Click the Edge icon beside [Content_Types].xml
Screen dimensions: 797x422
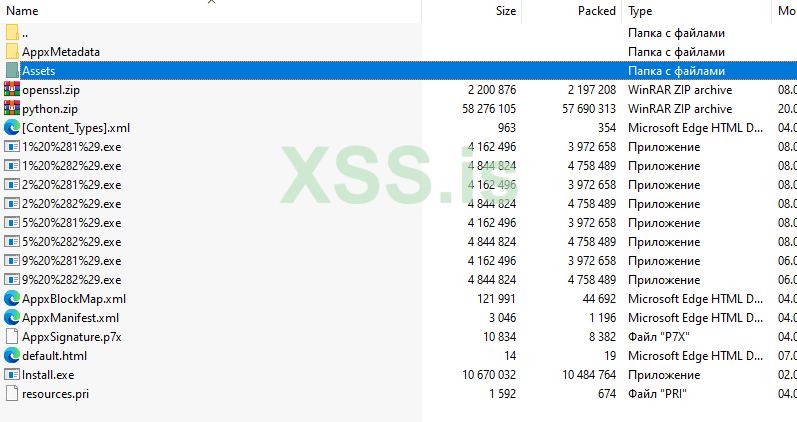[x=12, y=127]
